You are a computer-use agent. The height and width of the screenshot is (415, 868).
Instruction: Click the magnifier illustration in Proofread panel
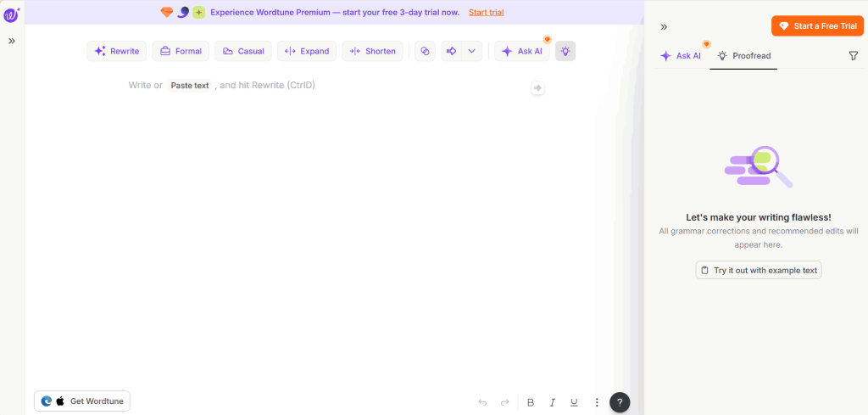[x=759, y=167]
